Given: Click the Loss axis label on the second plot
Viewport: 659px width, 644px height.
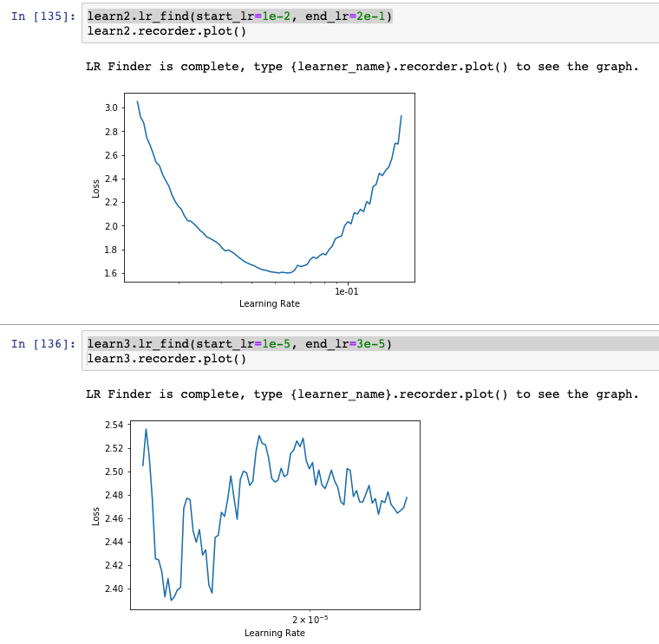Looking at the screenshot, I should pos(96,515).
